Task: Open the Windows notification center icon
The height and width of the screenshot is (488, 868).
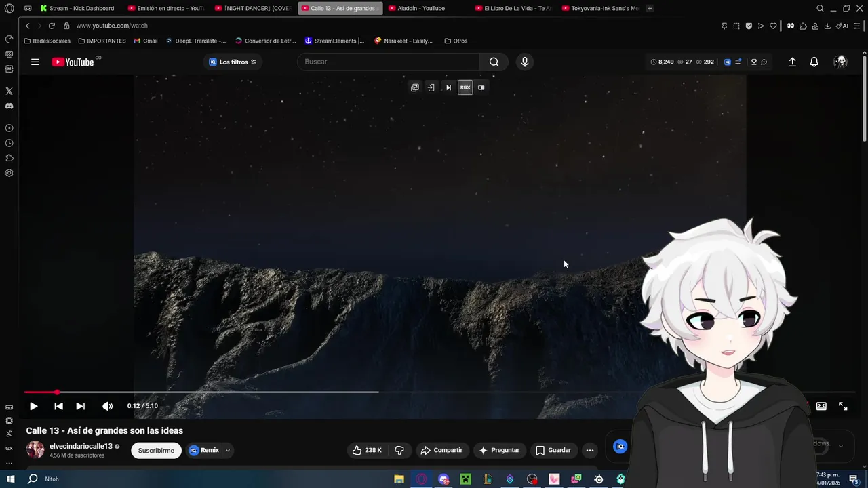Action: click(x=854, y=479)
